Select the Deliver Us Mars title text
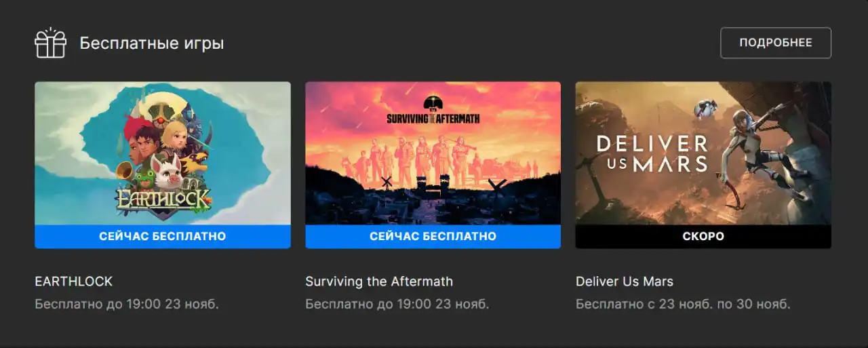This screenshot has height=348, width=868. [625, 281]
